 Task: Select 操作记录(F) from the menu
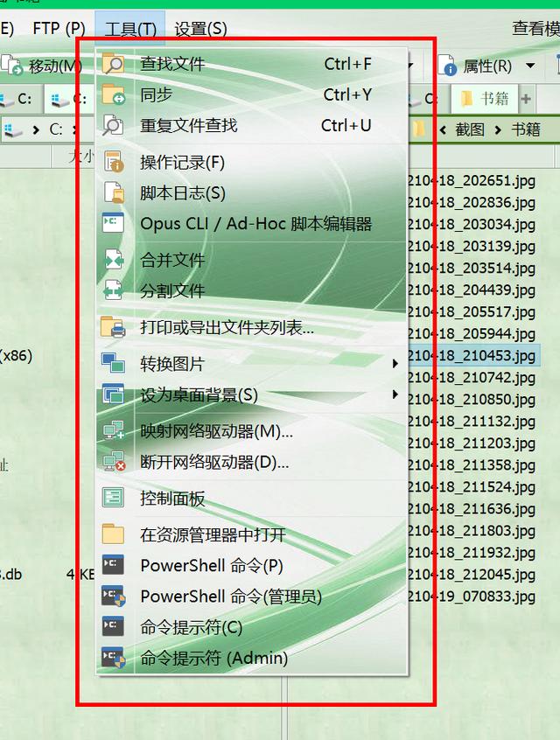pos(182,162)
